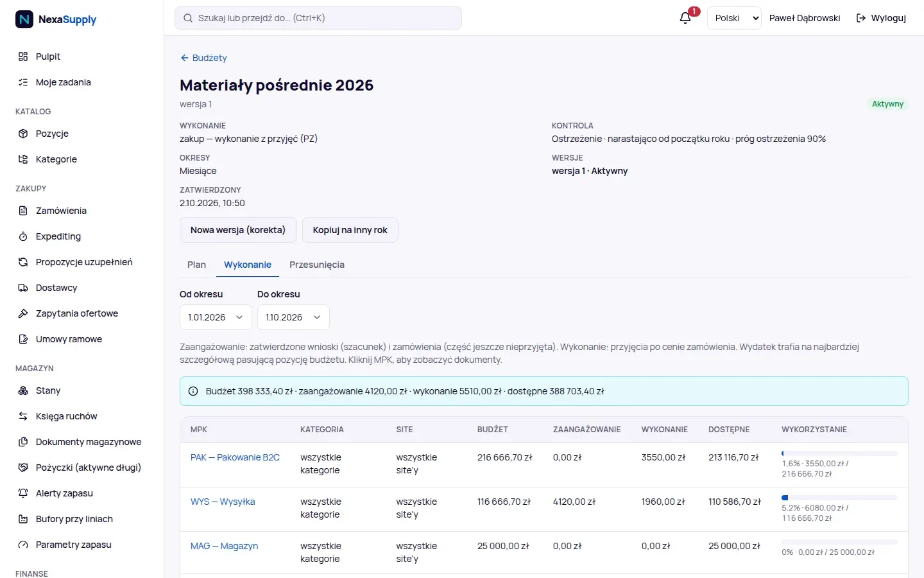Open MAG — Magazyn cost center link
Screen dimensions: 924x578
(x=224, y=546)
